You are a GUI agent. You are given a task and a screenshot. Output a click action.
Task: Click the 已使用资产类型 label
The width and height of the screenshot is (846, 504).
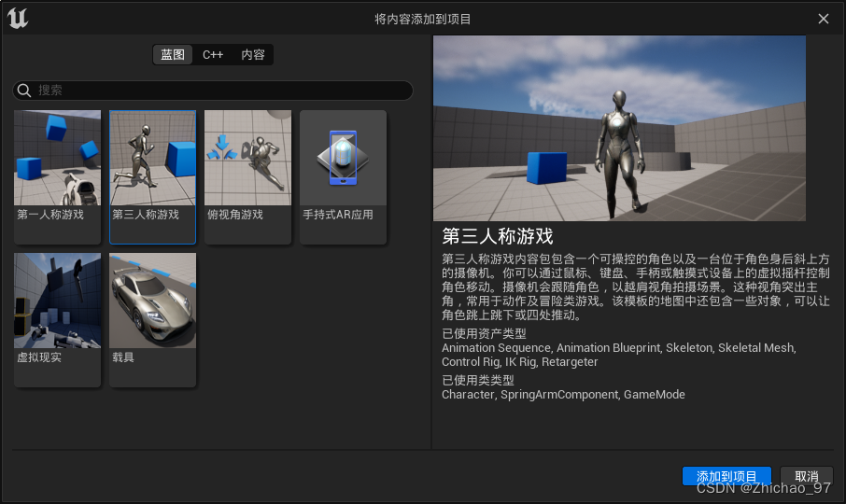click(484, 333)
